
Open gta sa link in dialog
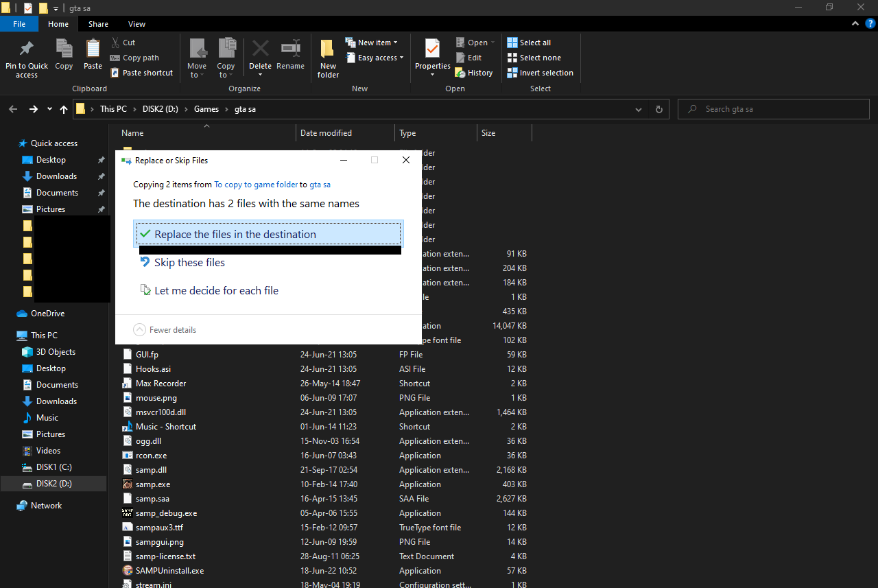[320, 185]
